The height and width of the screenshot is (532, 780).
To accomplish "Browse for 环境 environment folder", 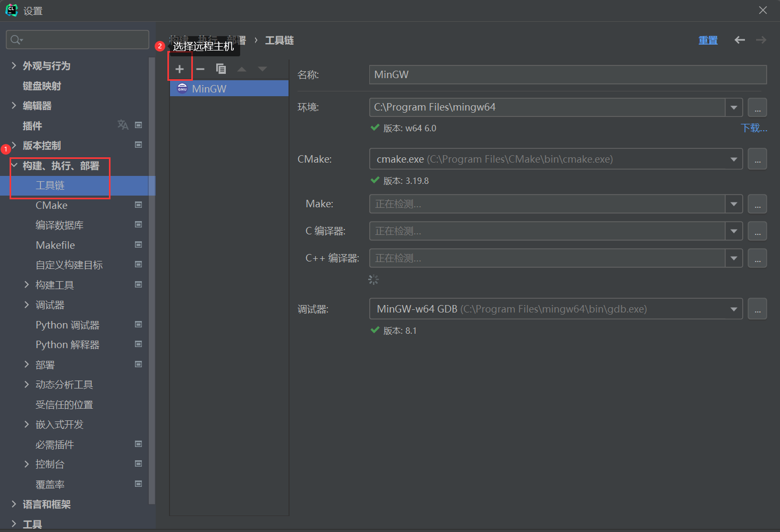I will click(757, 107).
